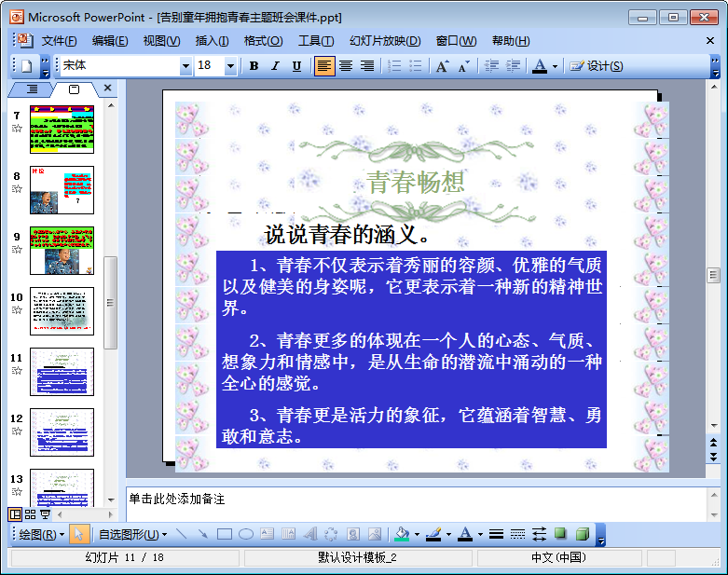This screenshot has height=575, width=728.
Task: Open the 帮助(H) menu
Action: pos(511,41)
